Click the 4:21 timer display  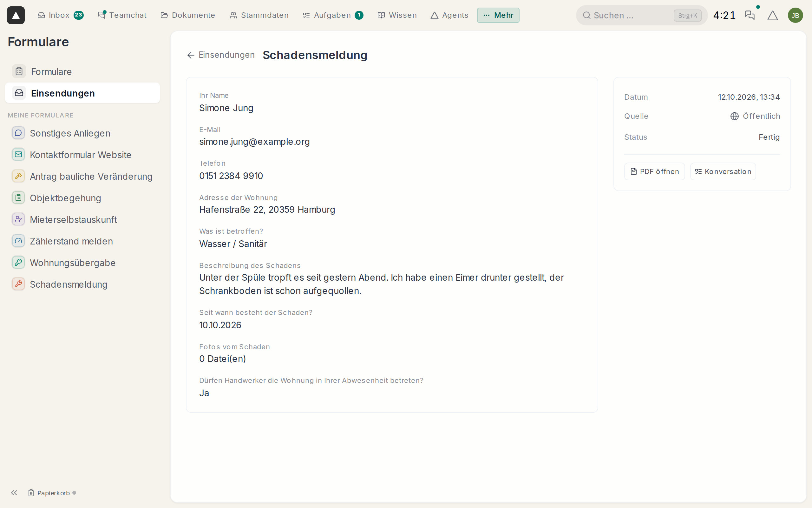724,15
